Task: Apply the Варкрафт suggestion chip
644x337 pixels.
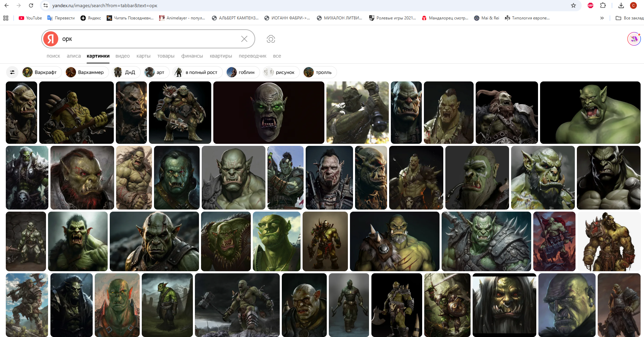Action: coord(42,72)
